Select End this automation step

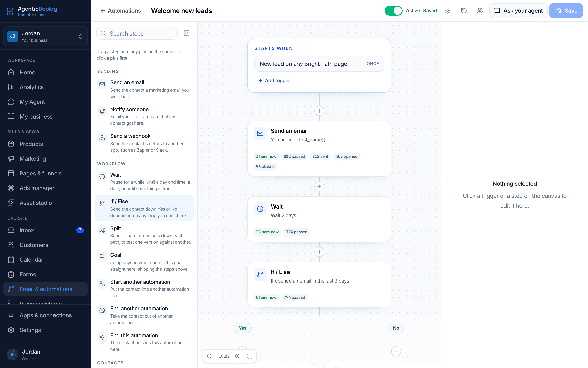pyautogui.click(x=144, y=342)
